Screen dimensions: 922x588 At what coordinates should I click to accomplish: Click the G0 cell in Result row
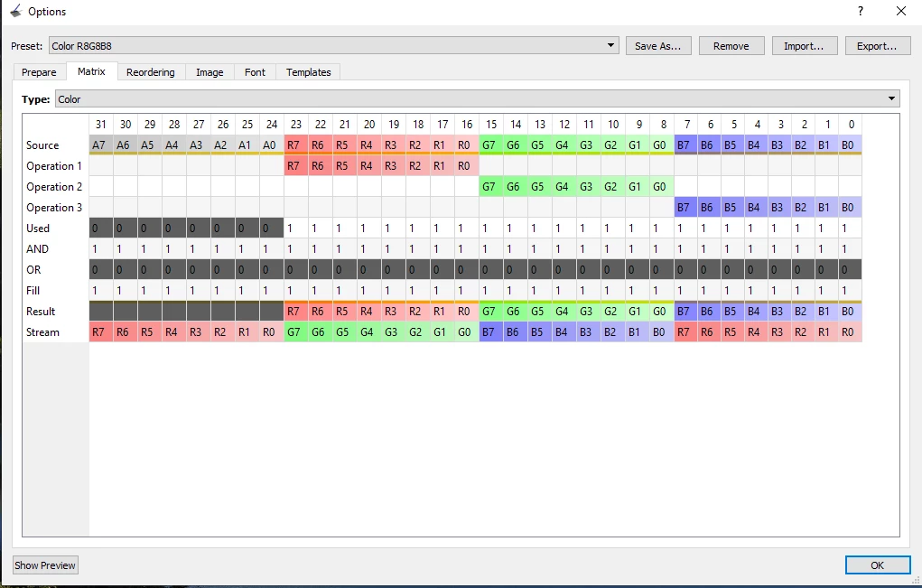[x=662, y=311]
